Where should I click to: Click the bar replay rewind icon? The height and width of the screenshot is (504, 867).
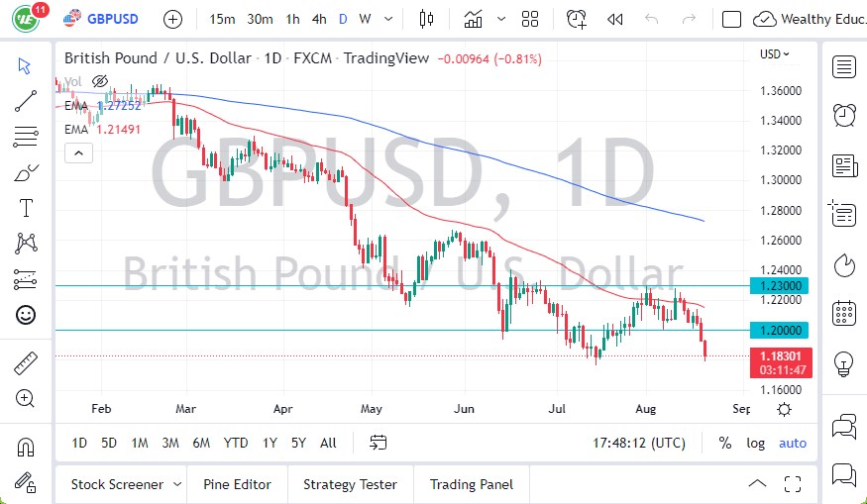614,19
